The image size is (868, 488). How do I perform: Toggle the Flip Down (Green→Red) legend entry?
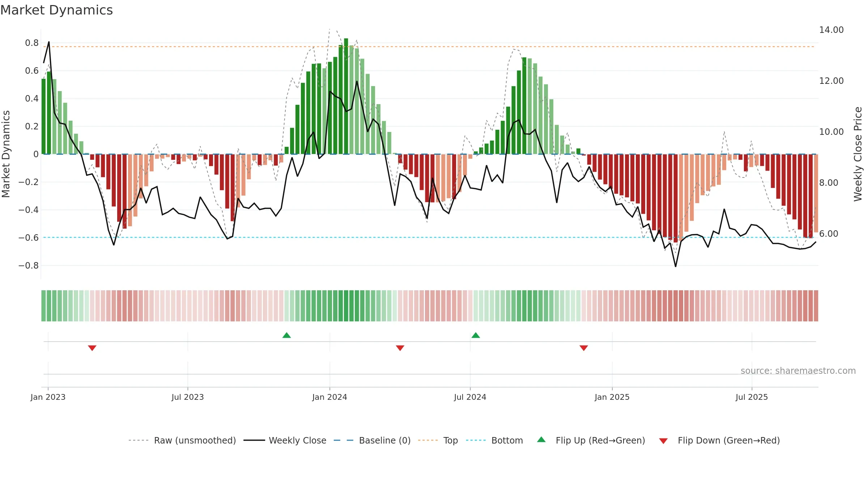click(719, 440)
